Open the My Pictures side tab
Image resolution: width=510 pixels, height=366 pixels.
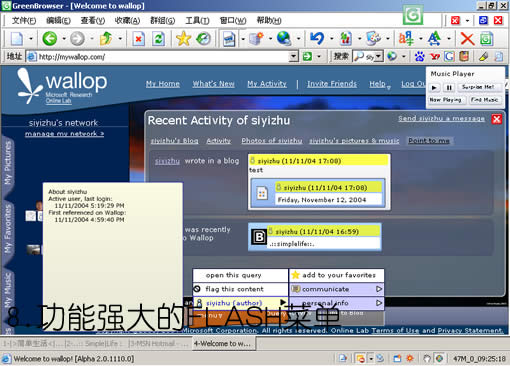[x=7, y=163]
